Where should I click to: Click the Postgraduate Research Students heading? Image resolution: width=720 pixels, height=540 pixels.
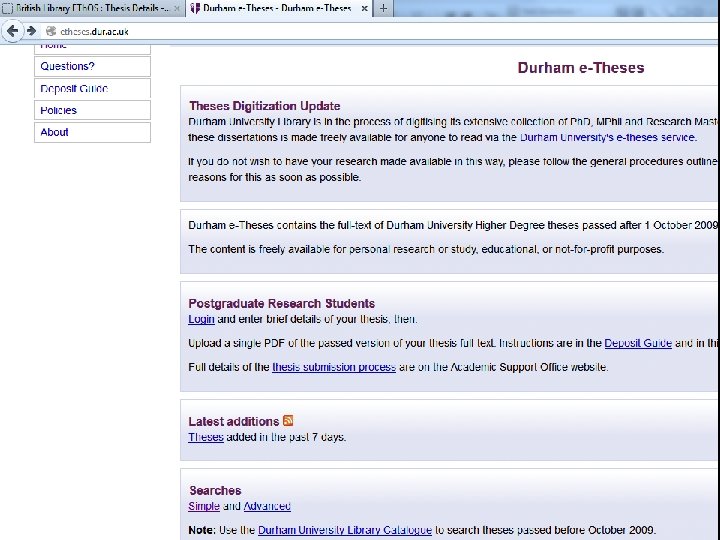coord(281,304)
